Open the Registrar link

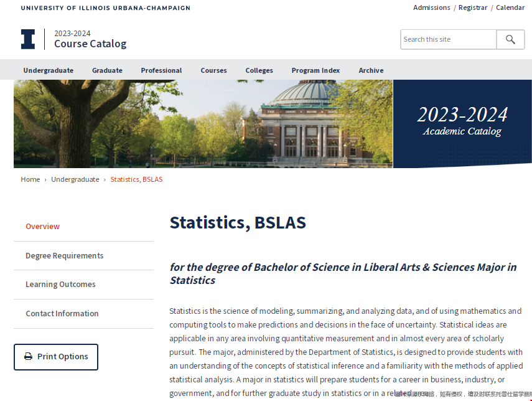tap(472, 7)
